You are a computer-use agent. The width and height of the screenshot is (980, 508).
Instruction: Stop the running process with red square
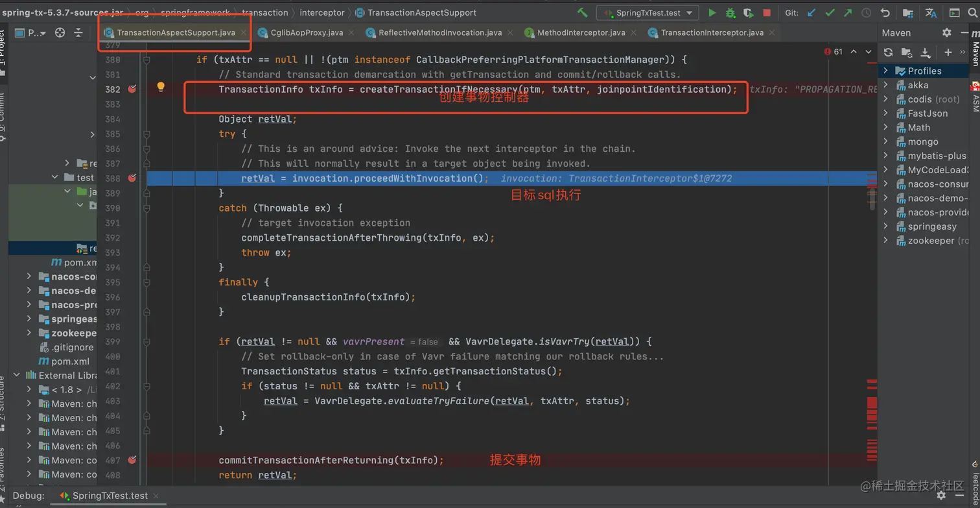point(767,12)
